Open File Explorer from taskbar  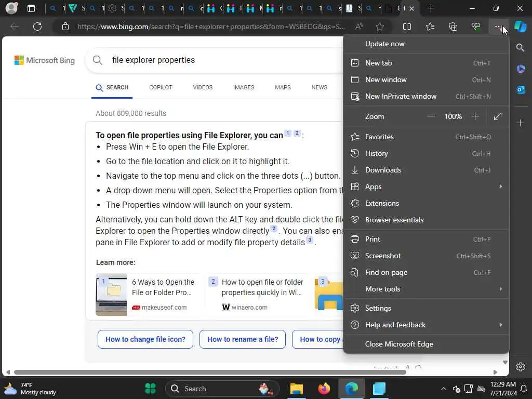pos(296,389)
